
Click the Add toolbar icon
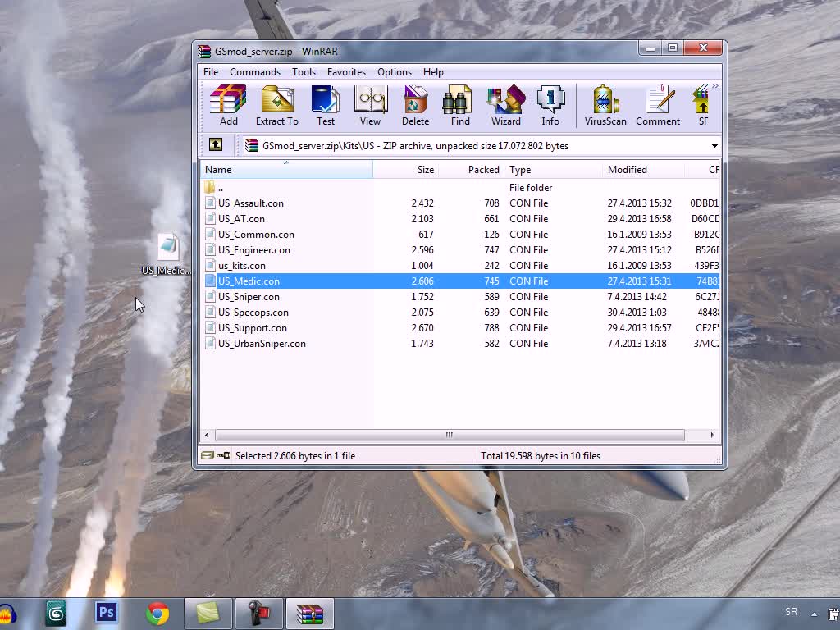(228, 106)
